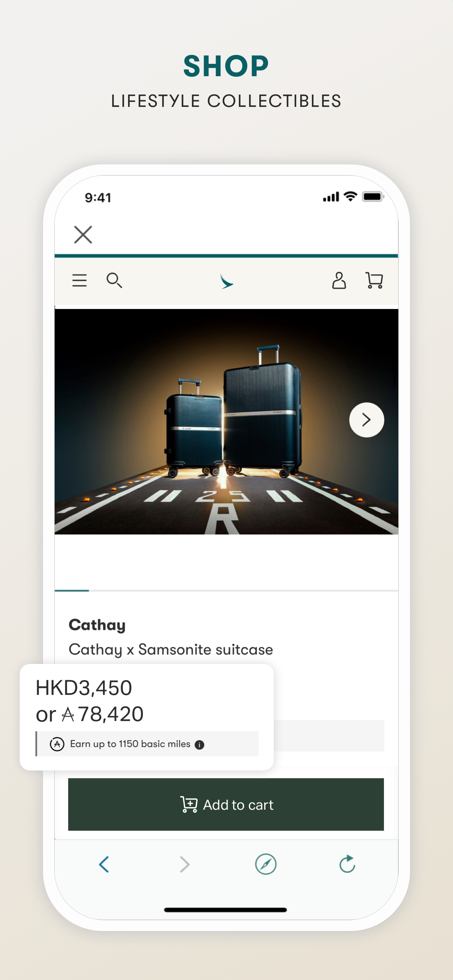Tap the 9:41 clock
The width and height of the screenshot is (453, 980).
(x=98, y=198)
